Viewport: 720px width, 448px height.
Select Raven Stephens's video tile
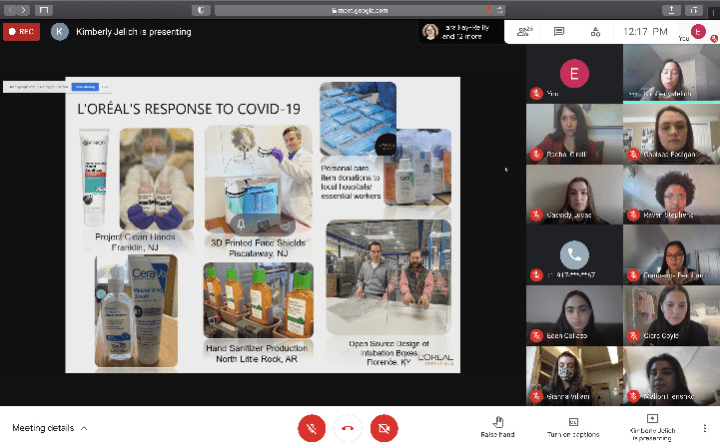(671, 194)
